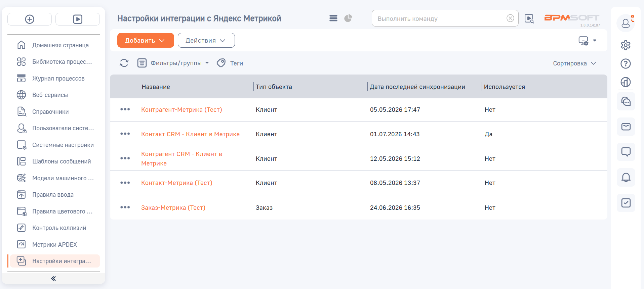Click the run process play icon

pos(78,19)
